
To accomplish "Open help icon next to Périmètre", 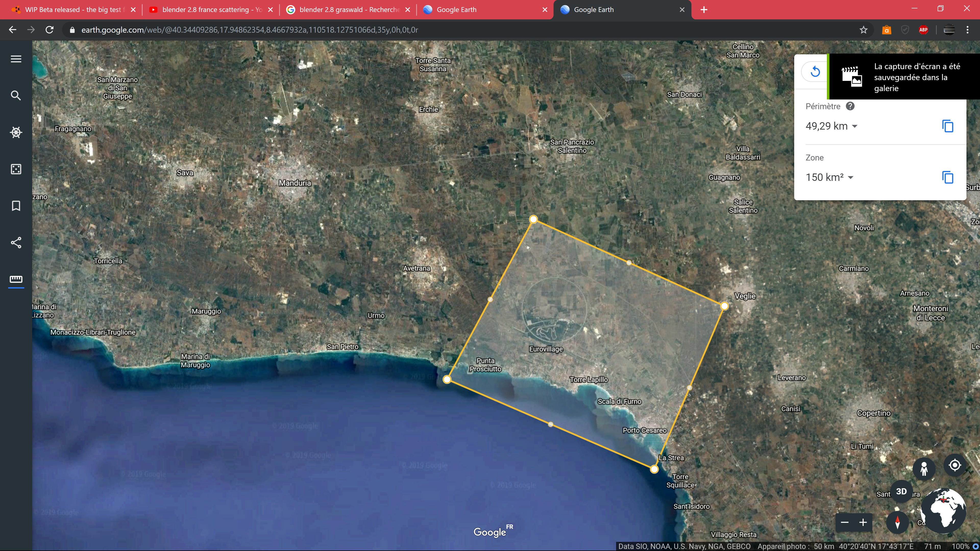I will [x=850, y=106].
